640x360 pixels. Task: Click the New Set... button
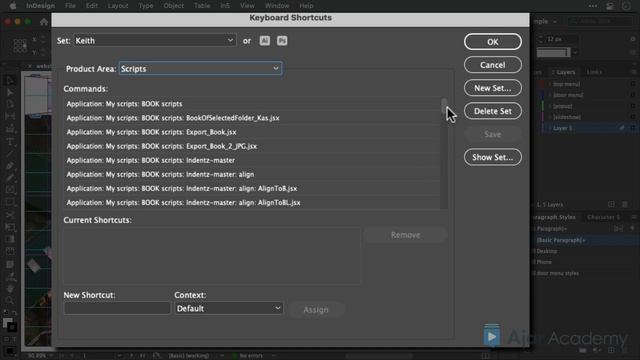[493, 88]
